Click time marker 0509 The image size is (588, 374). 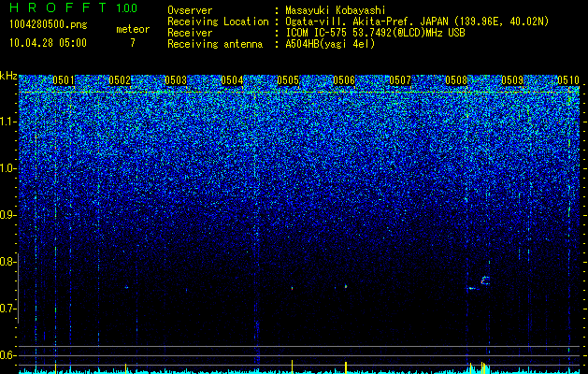tap(512, 80)
